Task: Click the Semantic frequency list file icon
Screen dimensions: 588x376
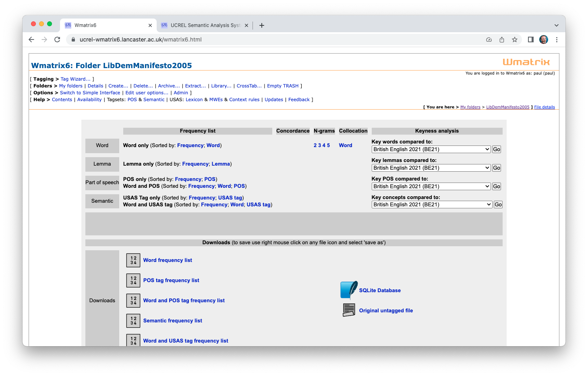Action: pyautogui.click(x=133, y=321)
